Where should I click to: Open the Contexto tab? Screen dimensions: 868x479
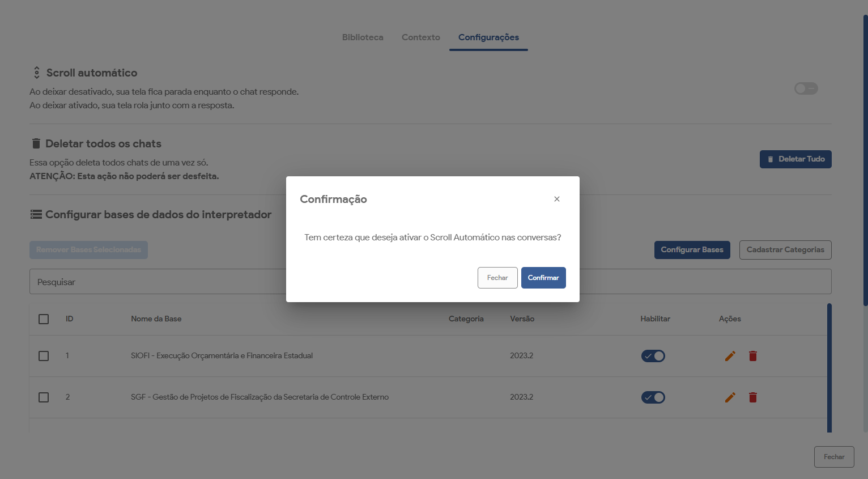coord(421,37)
